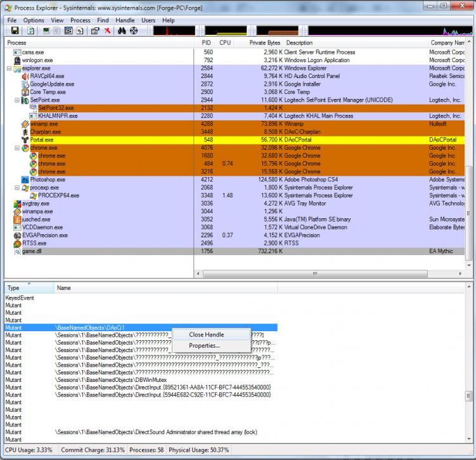The width and height of the screenshot is (476, 460).
Task: Select the KHALMNPR.exe process row
Action: click(235, 115)
